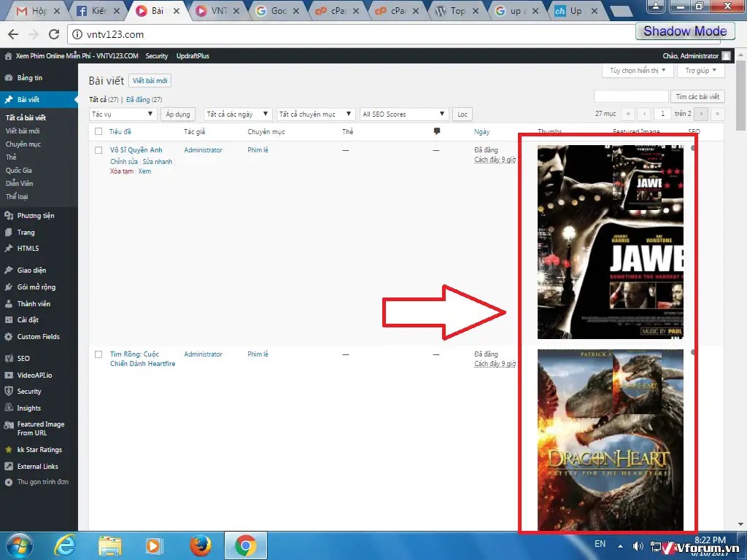Click Xóa tạm trash link
This screenshot has width=747, height=560.
[122, 171]
